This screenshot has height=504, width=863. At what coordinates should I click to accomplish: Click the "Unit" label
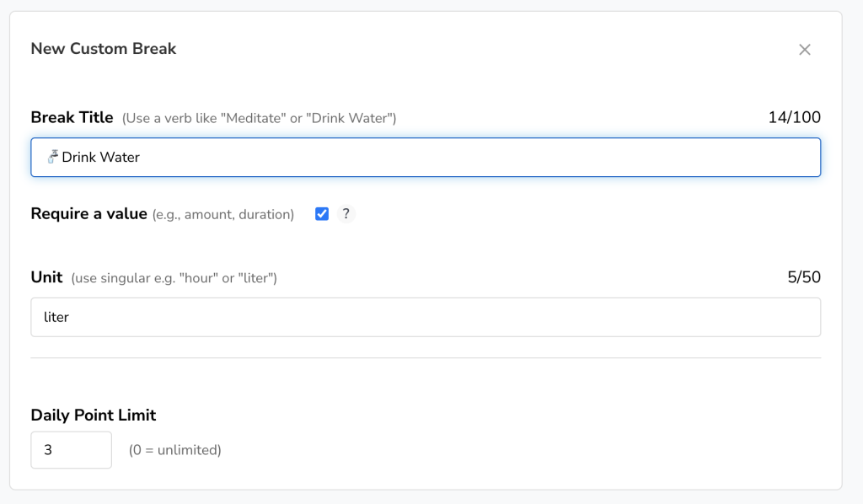tap(46, 277)
